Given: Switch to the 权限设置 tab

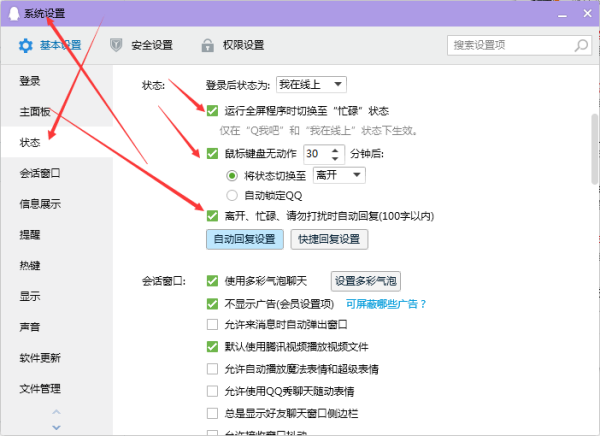Looking at the screenshot, I should (233, 45).
